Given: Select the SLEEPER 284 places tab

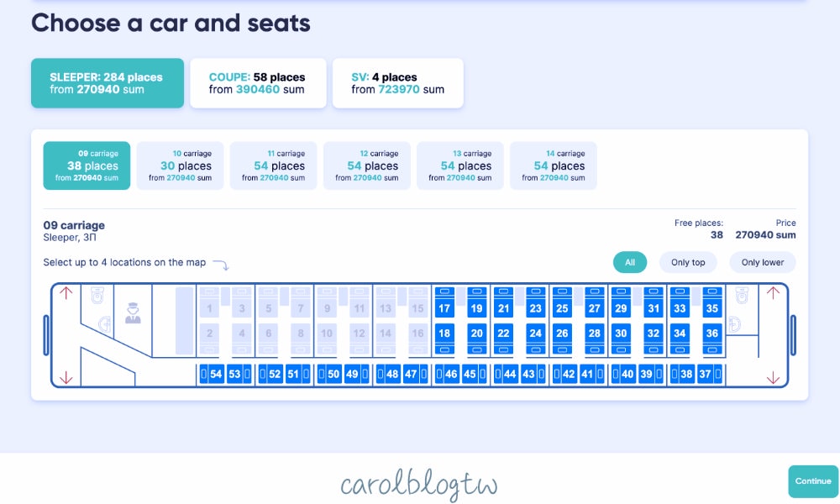Looking at the screenshot, I should [x=108, y=83].
